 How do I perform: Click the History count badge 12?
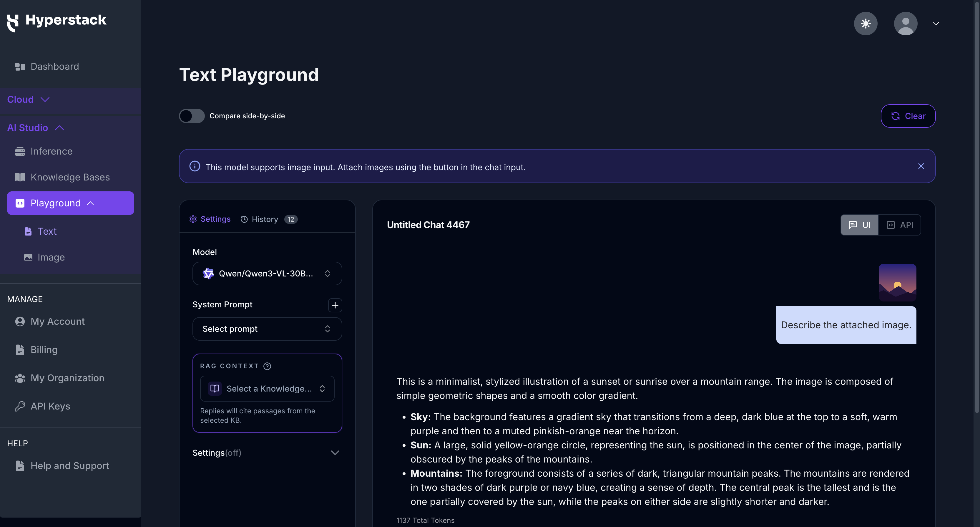291,220
